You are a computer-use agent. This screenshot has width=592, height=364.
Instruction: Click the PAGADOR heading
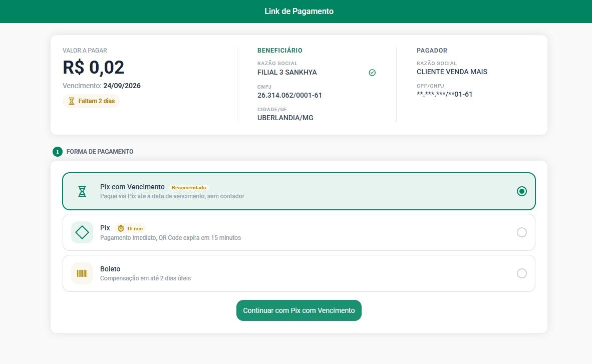pos(432,50)
